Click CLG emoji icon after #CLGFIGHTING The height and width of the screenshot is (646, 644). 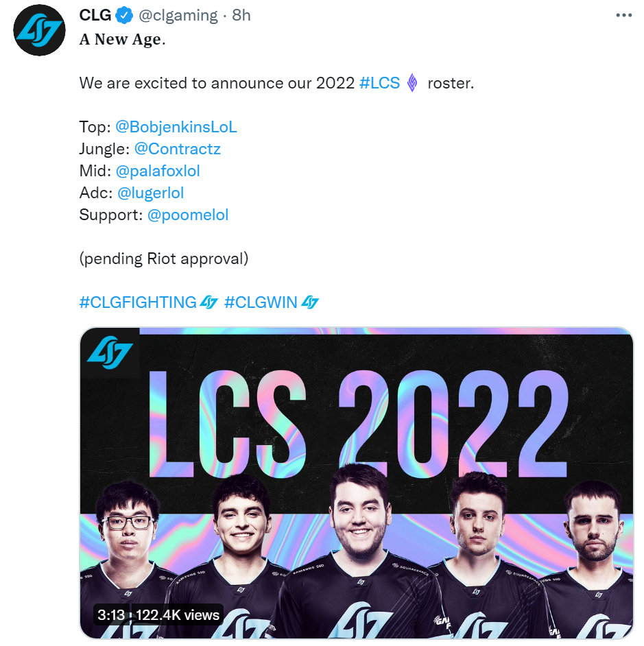(208, 302)
